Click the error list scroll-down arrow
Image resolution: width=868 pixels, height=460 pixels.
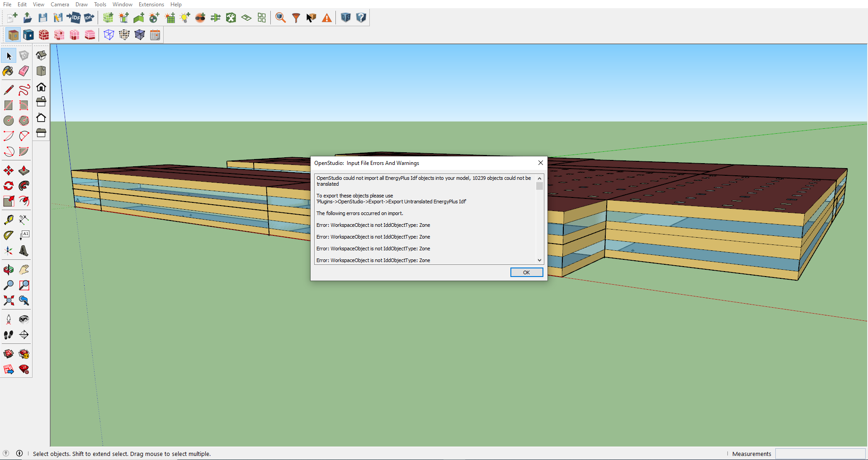pos(539,260)
